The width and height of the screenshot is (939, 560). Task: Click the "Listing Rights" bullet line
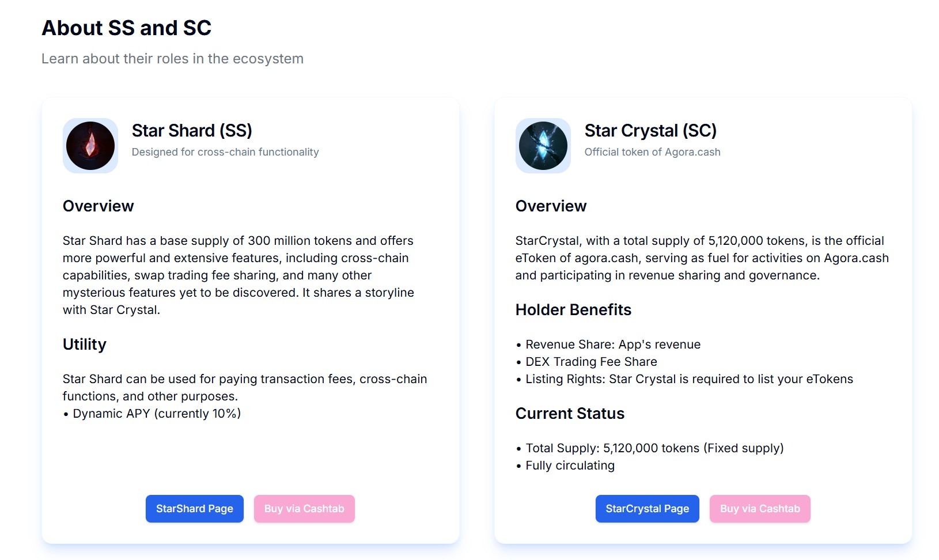pyautogui.click(x=689, y=379)
